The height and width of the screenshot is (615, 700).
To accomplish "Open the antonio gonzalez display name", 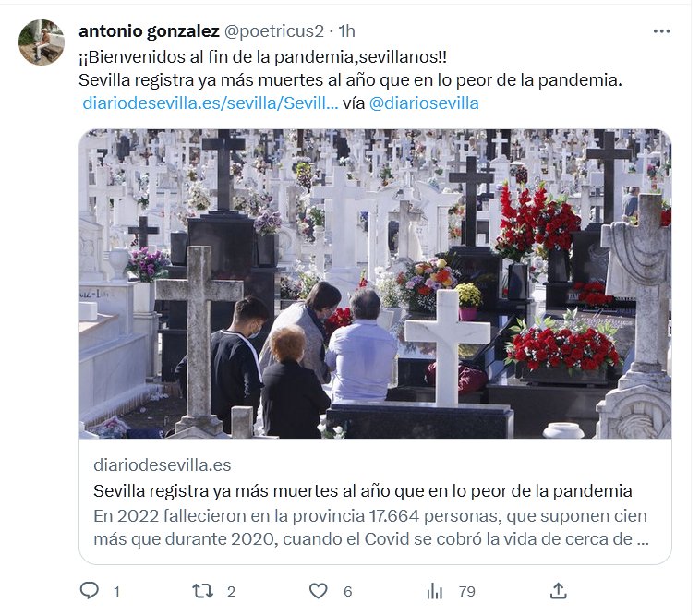I will tap(149, 31).
